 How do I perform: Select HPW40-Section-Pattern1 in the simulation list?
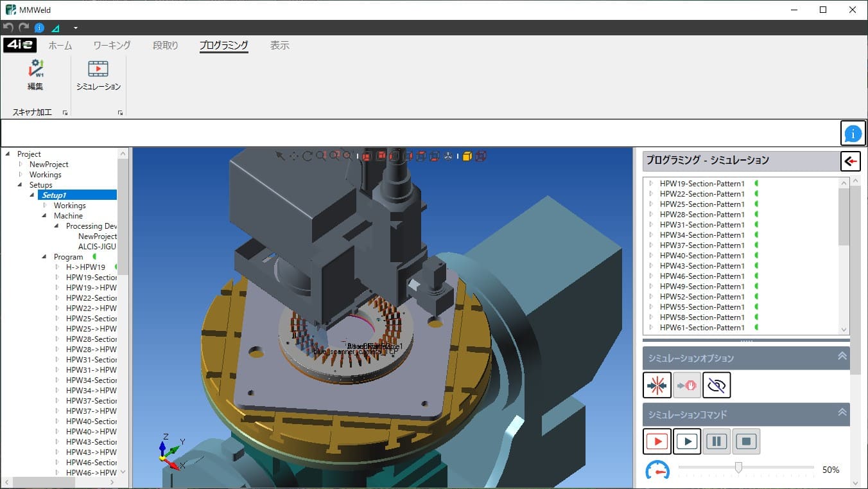click(x=702, y=256)
